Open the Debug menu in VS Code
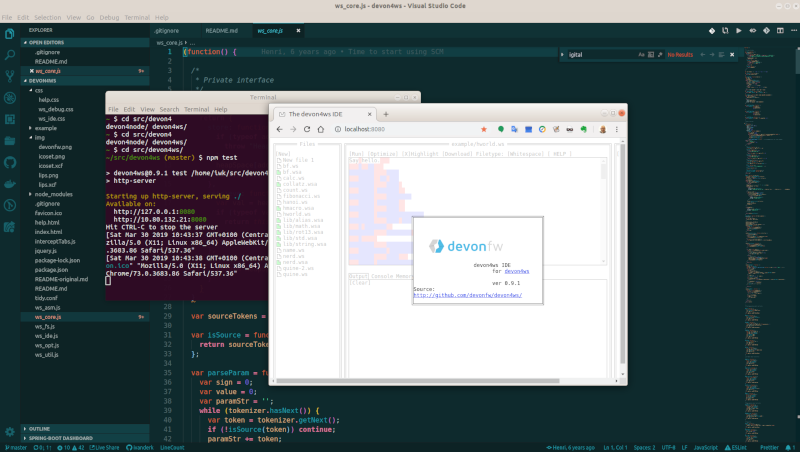The width and height of the screenshot is (800, 452). point(109,17)
